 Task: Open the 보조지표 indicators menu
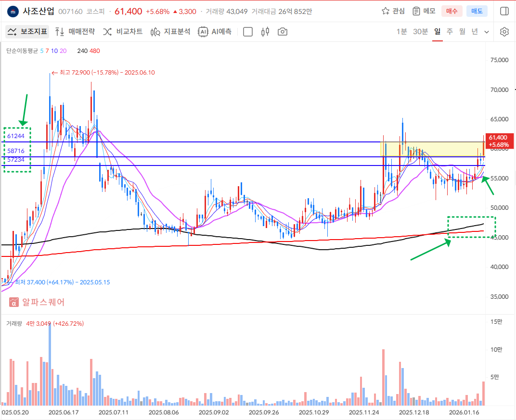(x=27, y=32)
